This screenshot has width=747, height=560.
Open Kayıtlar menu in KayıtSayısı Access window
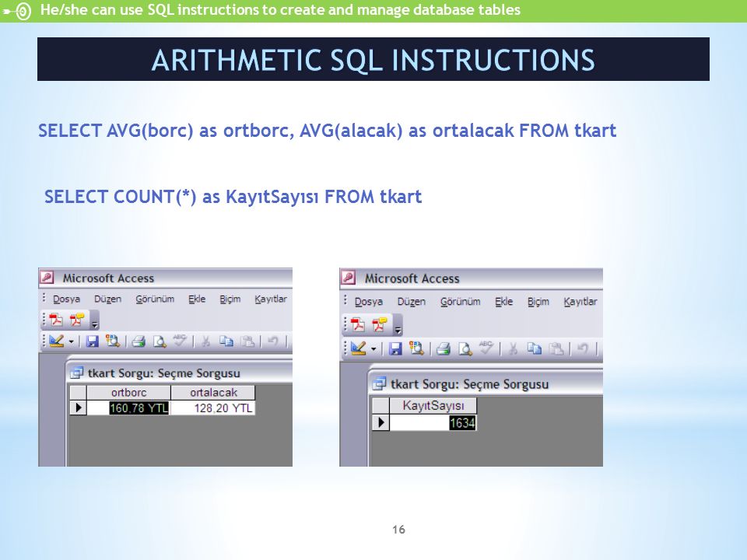[x=580, y=302]
